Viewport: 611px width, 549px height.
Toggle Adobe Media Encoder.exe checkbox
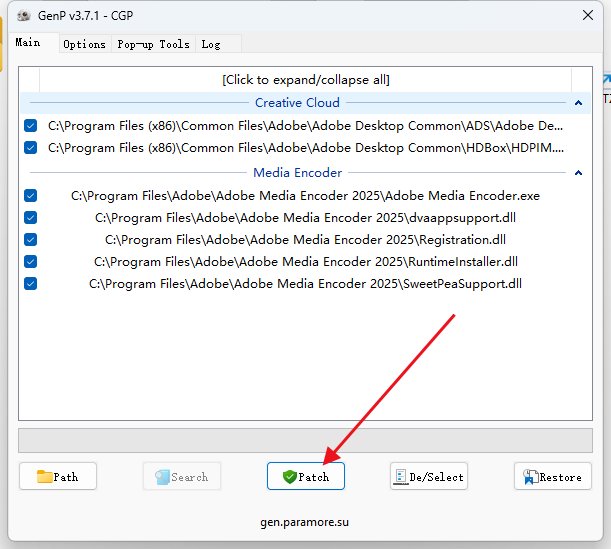(30, 195)
